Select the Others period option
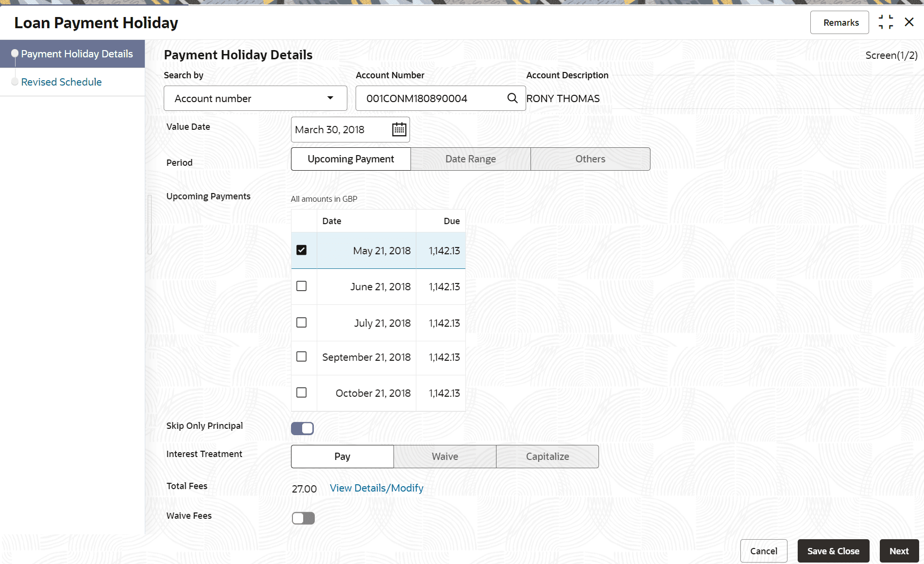The height and width of the screenshot is (564, 924). pos(590,159)
